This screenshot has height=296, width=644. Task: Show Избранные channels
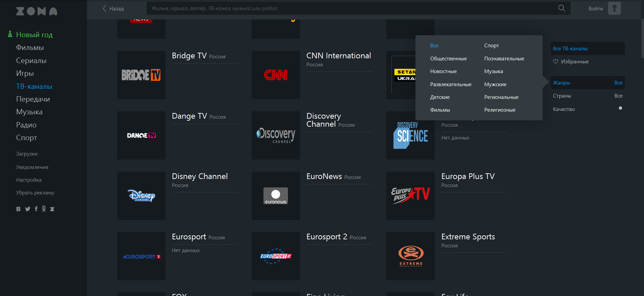tap(575, 62)
